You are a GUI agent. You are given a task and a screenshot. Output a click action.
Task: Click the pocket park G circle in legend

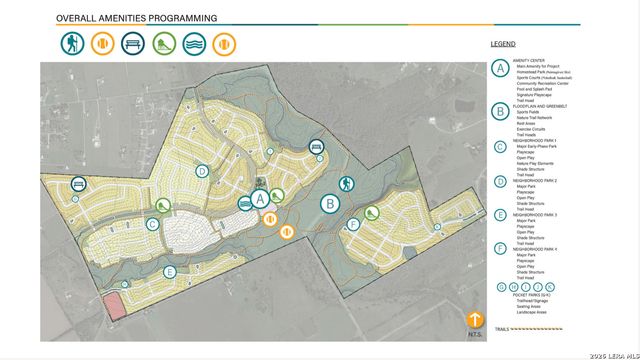point(502,287)
